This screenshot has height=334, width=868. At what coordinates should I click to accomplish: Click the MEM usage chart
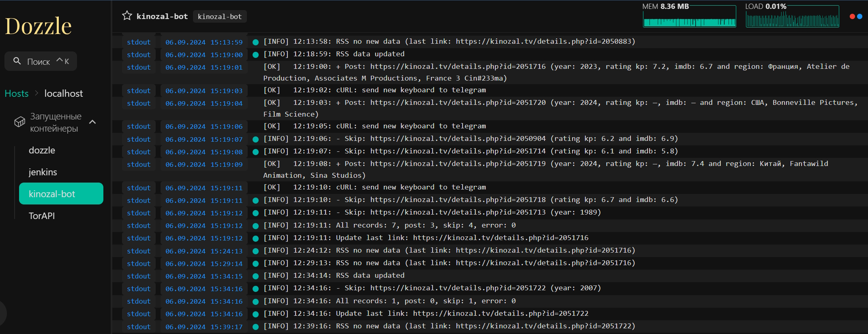click(690, 16)
